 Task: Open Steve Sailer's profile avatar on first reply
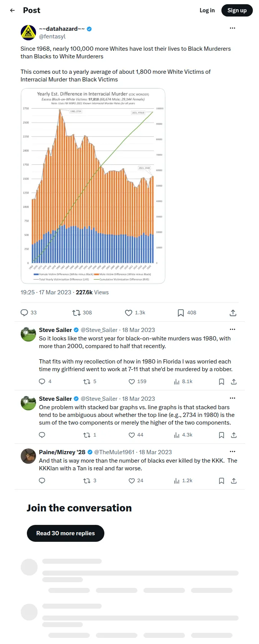coord(28,334)
